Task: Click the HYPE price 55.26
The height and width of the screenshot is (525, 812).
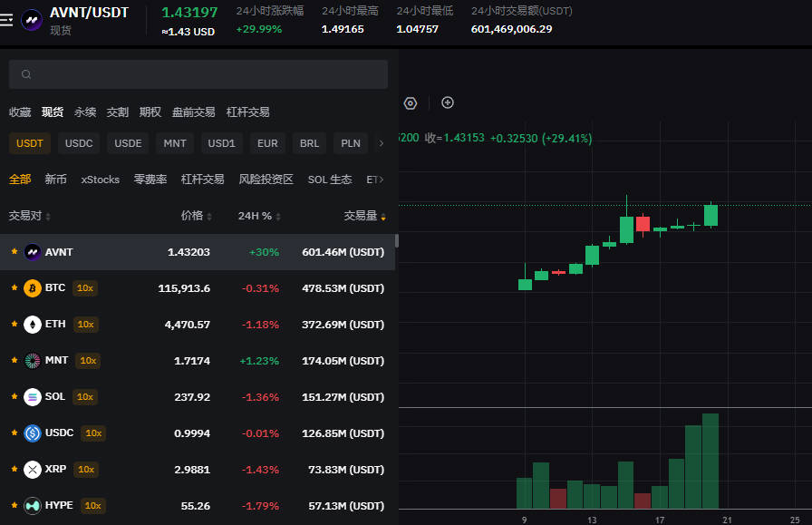Action: [195, 506]
